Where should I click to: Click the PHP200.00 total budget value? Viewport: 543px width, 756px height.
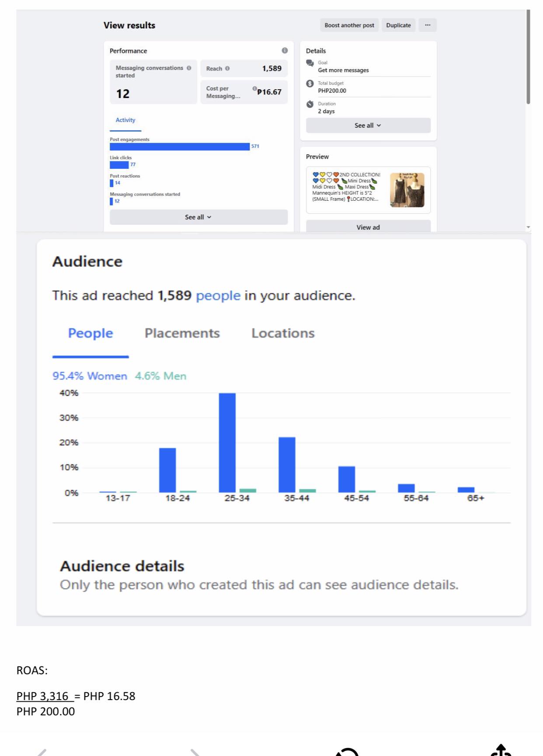tap(332, 91)
